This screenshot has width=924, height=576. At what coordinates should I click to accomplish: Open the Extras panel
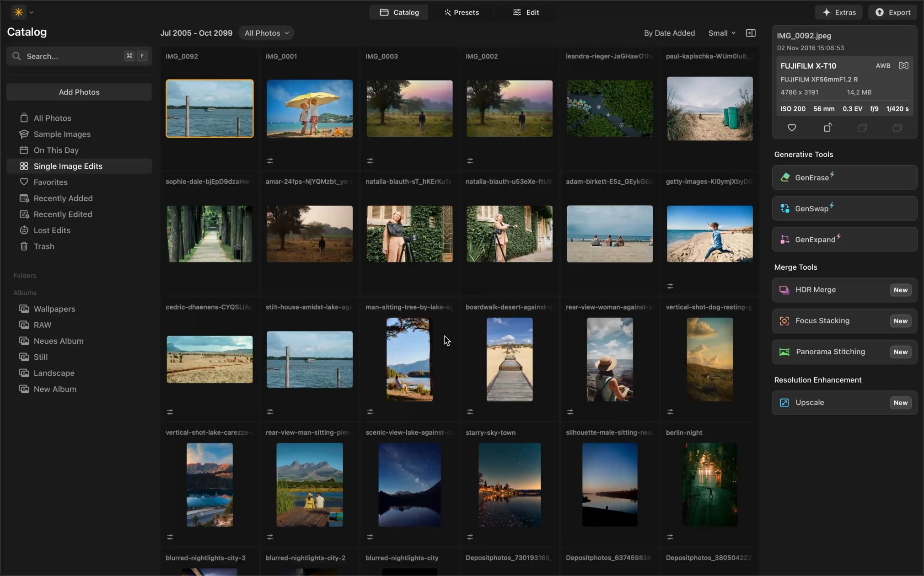point(838,12)
